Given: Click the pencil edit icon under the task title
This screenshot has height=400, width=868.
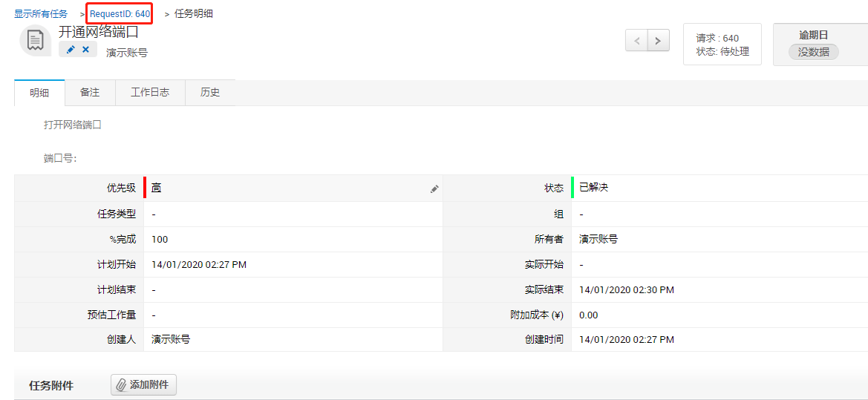Looking at the screenshot, I should pyautogui.click(x=71, y=50).
